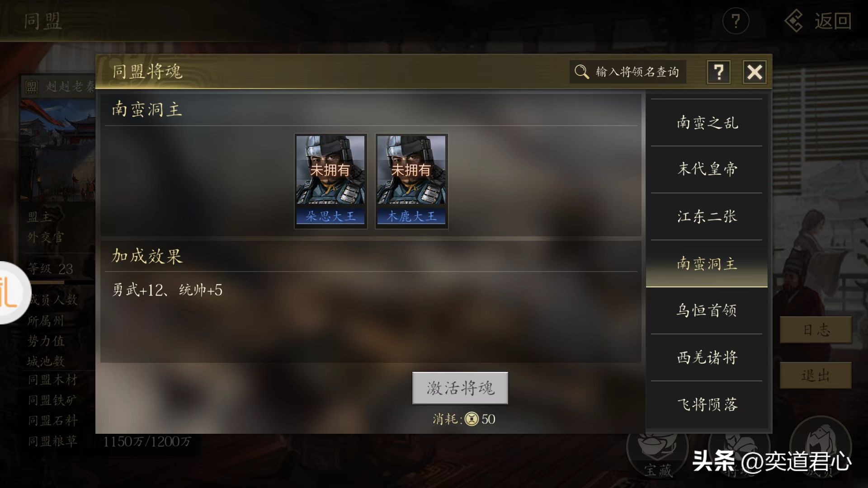
Task: Open the 日志 log button
Action: (x=816, y=330)
